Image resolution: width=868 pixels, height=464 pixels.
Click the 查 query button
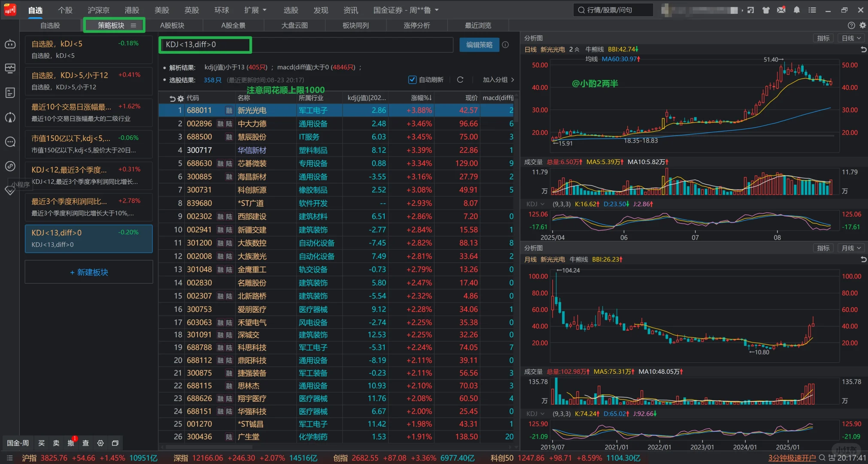pos(86,443)
